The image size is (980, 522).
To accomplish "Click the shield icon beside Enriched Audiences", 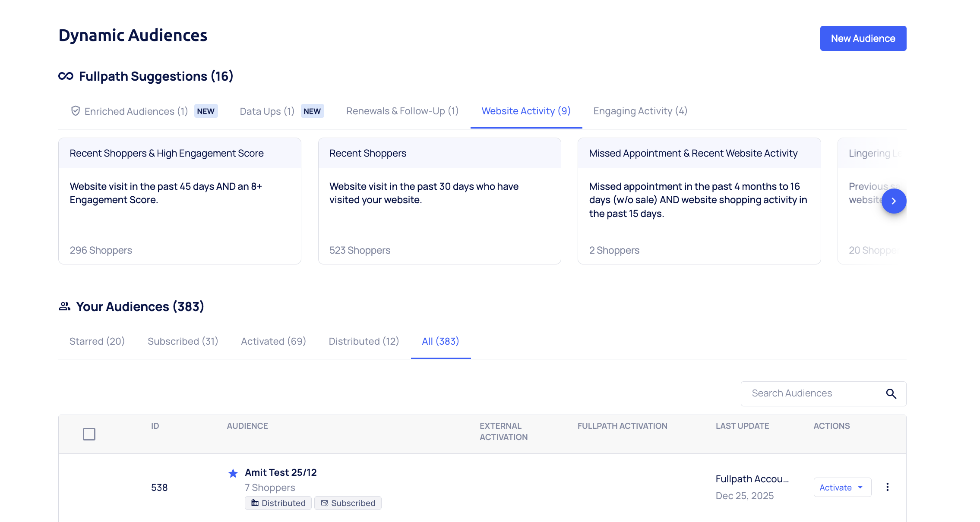I will 76,111.
